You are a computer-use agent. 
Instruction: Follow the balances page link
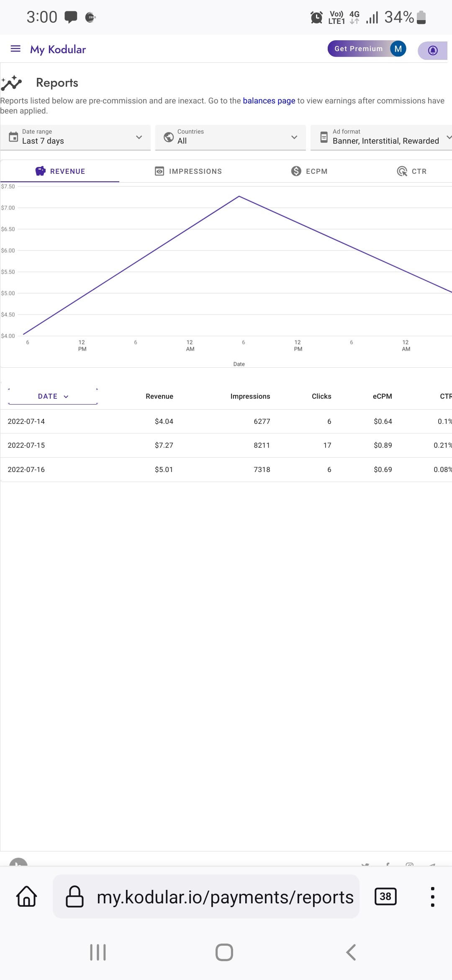tap(269, 101)
